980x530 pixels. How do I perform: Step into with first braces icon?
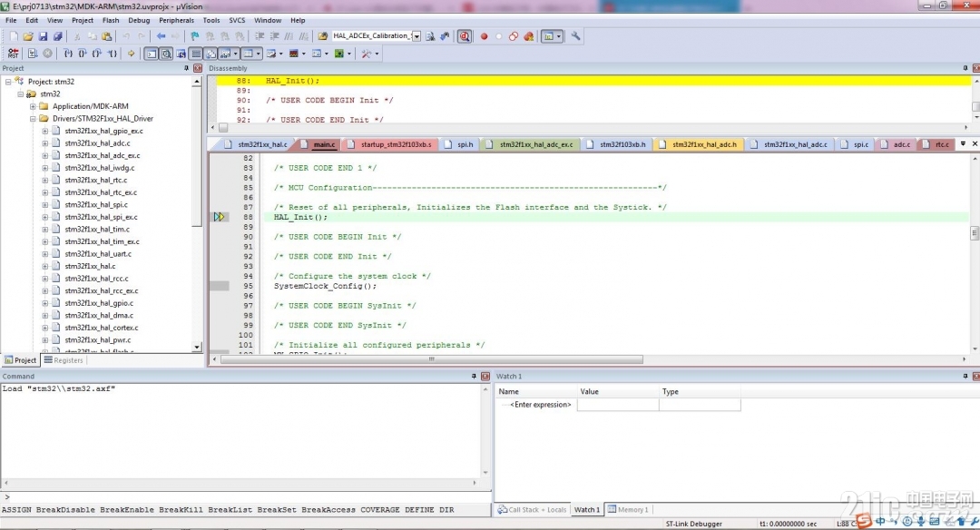[68, 54]
